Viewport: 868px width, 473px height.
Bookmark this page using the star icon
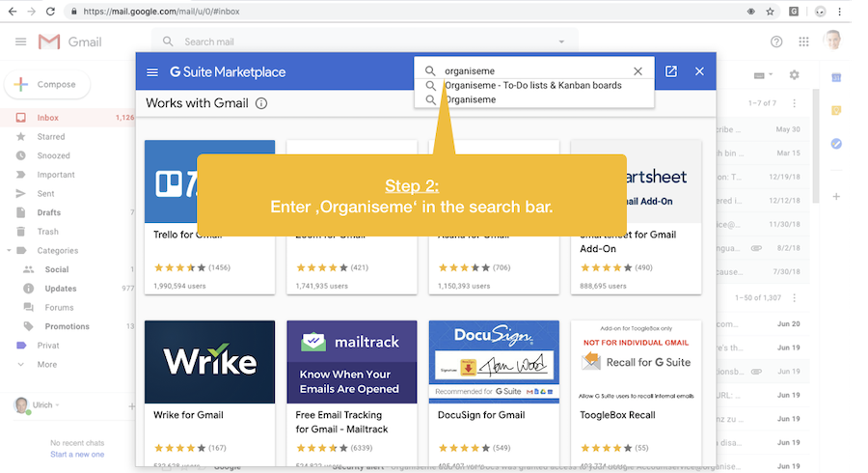[770, 11]
